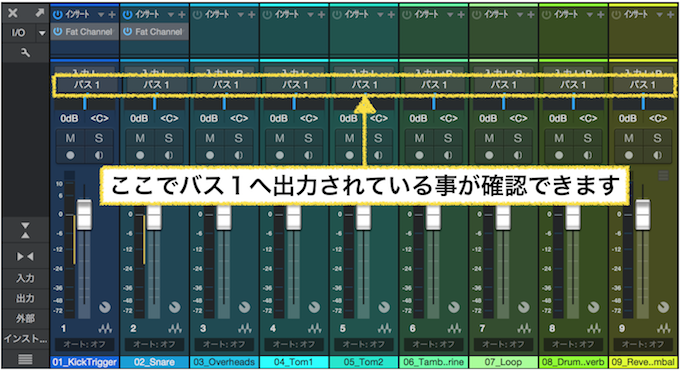
Task: Mute the 05_Tom2 channel
Action: [350, 138]
